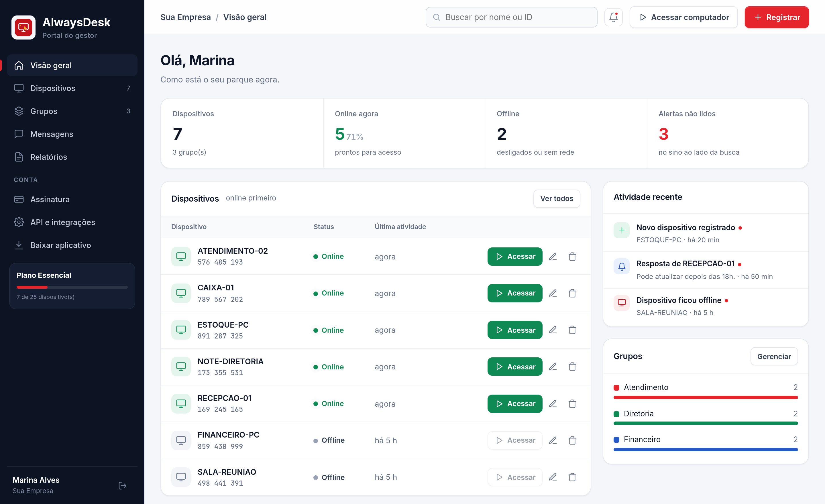This screenshot has width=825, height=504.
Task: Click the Plano Essencial usage progress bar
Action: 72,287
